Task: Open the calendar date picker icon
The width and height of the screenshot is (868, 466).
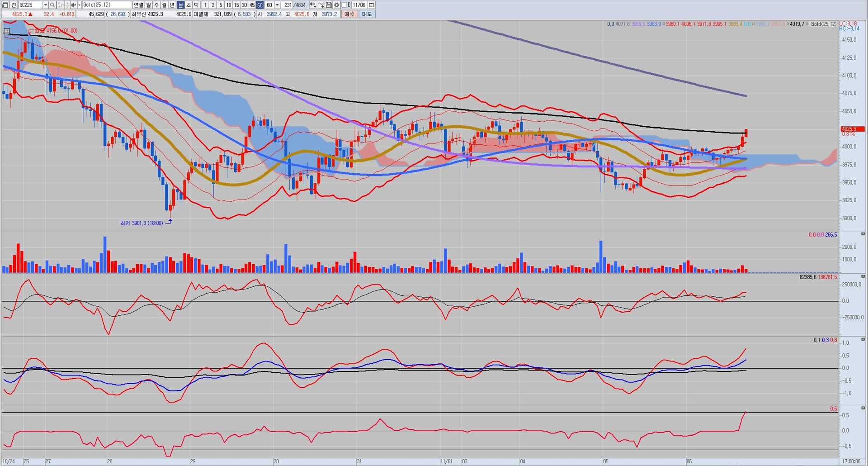Action: point(372,5)
